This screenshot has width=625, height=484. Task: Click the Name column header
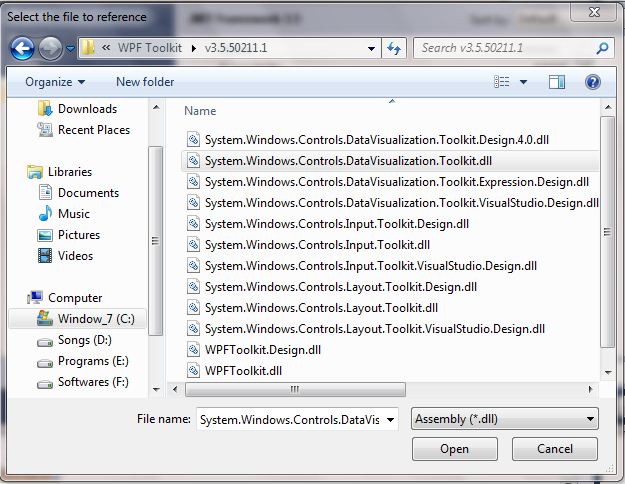pos(200,111)
